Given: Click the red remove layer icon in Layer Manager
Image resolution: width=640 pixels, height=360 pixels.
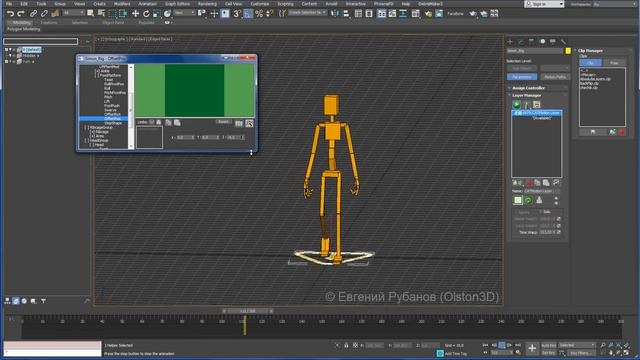Looking at the screenshot, I should coord(529,183).
